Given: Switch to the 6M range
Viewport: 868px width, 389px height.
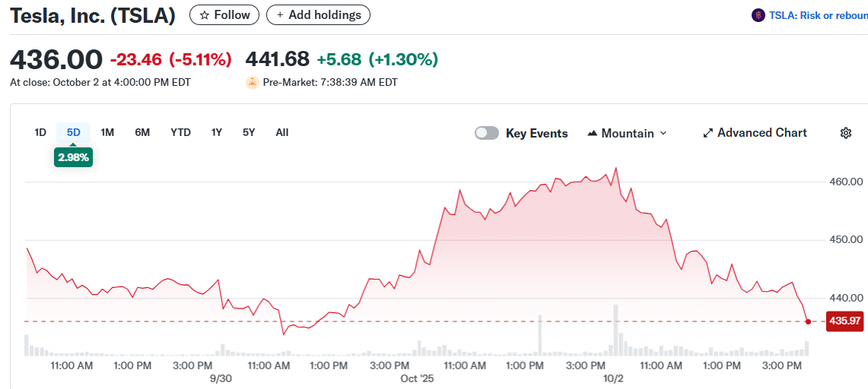Looking at the screenshot, I should click(142, 132).
